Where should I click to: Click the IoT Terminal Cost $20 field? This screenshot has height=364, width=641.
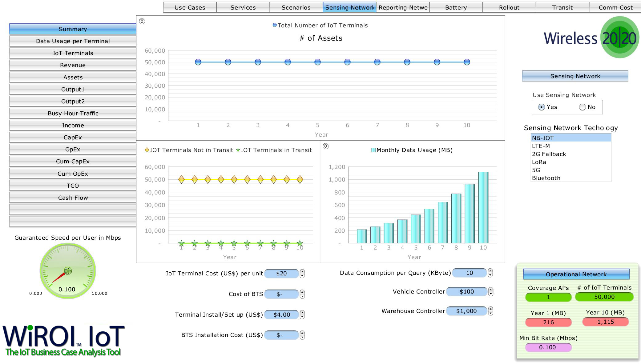click(281, 274)
